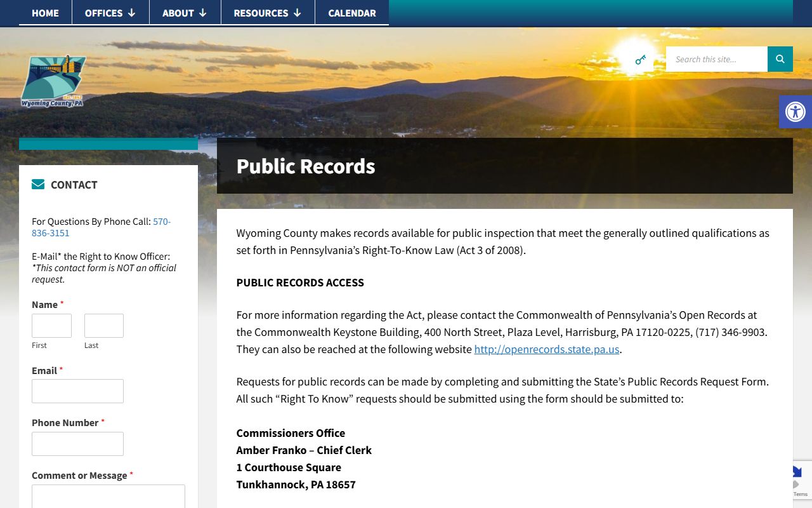Viewport: 812px width, 508px height.
Task: Click the Commissioners Office text
Action: (x=291, y=433)
